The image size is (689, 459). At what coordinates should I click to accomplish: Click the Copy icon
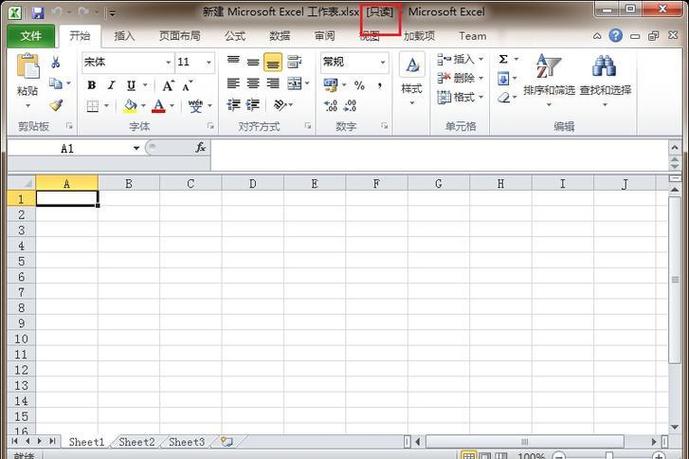55,83
